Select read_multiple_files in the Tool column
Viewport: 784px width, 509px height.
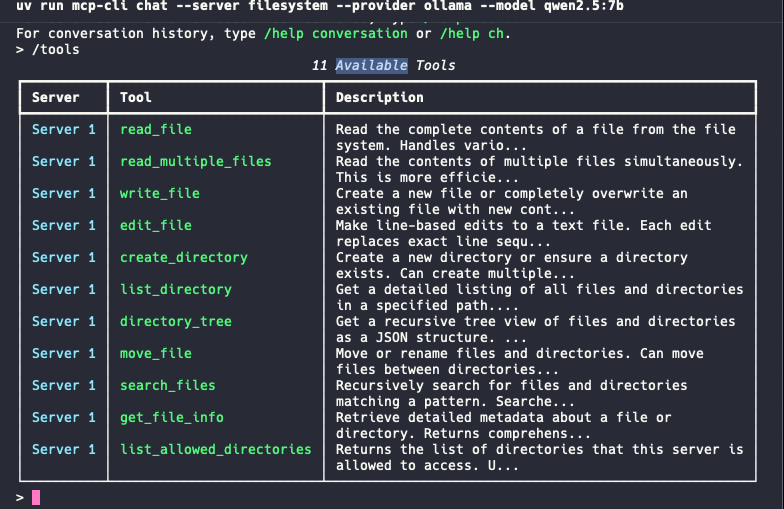pos(196,162)
